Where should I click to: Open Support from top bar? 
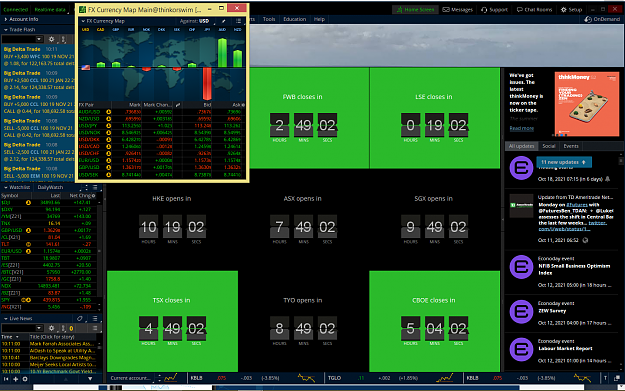point(494,10)
